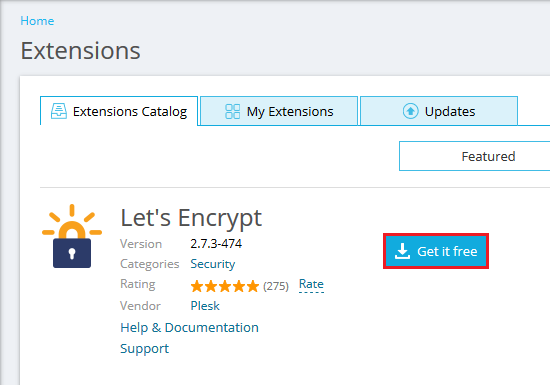Viewport: 550px width, 385px height.
Task: Open the Home breadcrumb link
Action: tap(37, 21)
